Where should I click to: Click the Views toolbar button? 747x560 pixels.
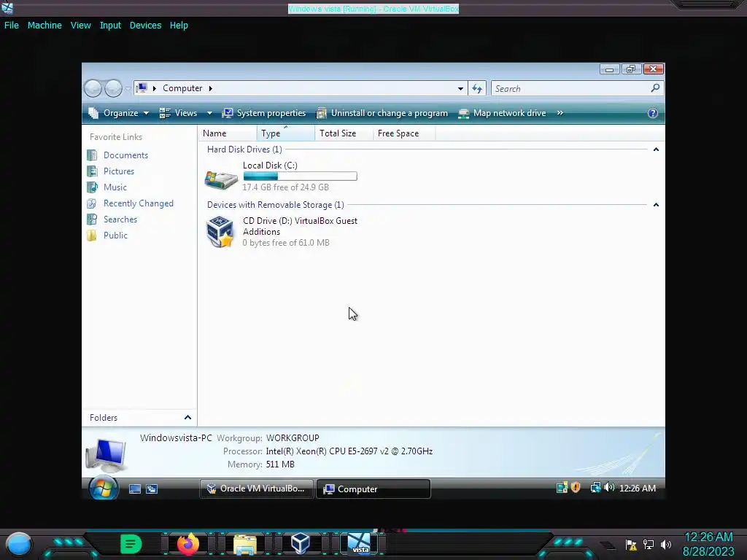point(178,113)
